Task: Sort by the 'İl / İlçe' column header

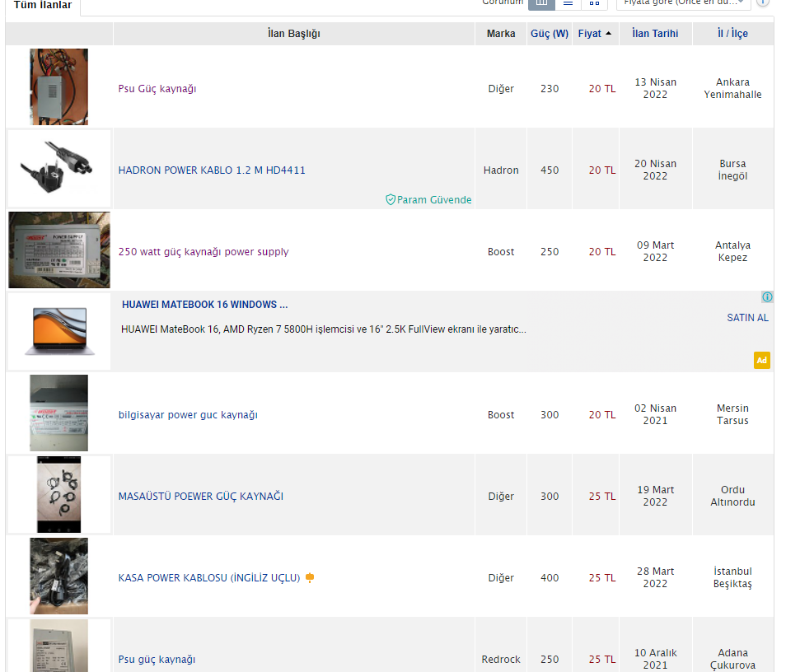Action: 732,34
